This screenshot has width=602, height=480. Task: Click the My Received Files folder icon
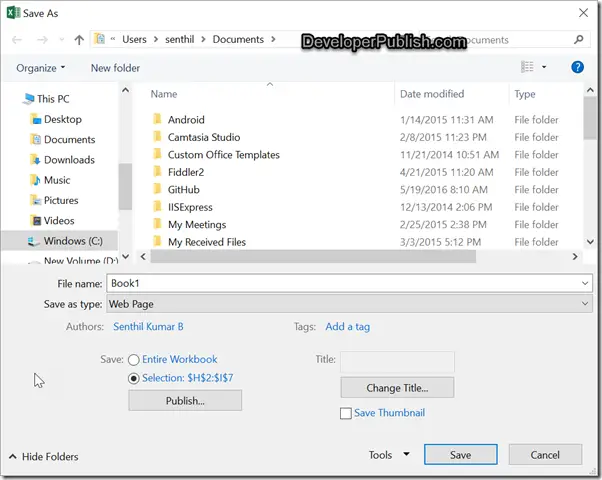[x=157, y=242]
